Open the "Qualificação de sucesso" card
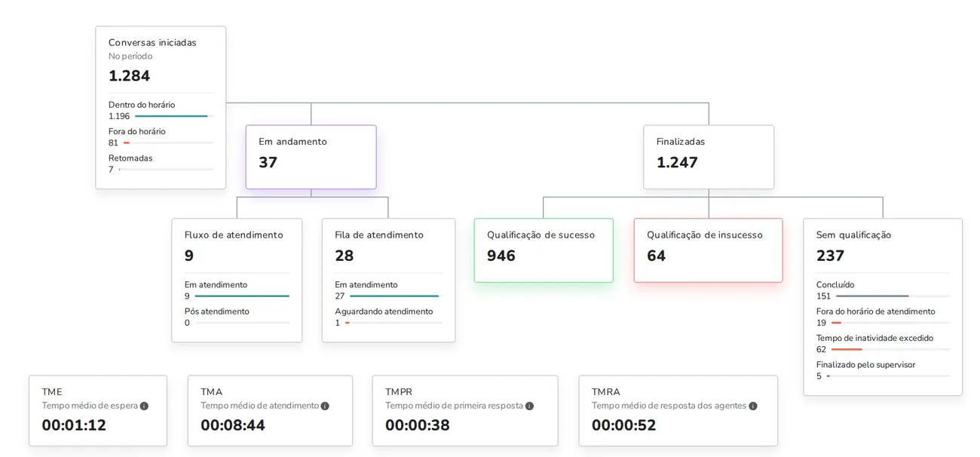The width and height of the screenshot is (980, 457). click(544, 250)
